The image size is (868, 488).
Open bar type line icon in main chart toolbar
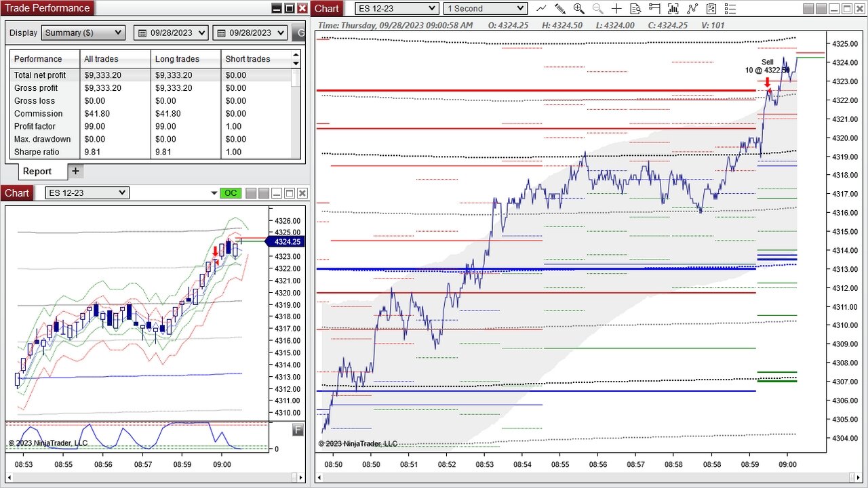point(541,9)
